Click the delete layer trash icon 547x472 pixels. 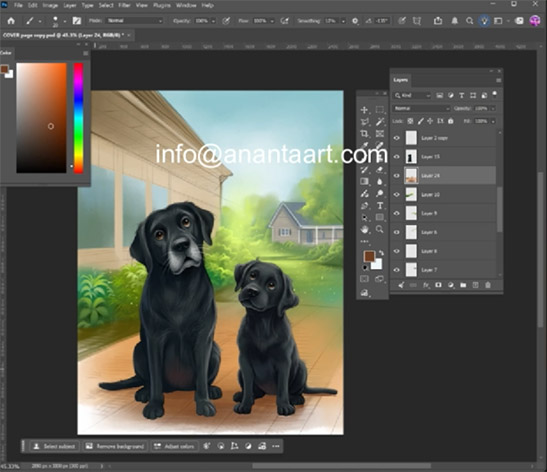click(x=488, y=285)
